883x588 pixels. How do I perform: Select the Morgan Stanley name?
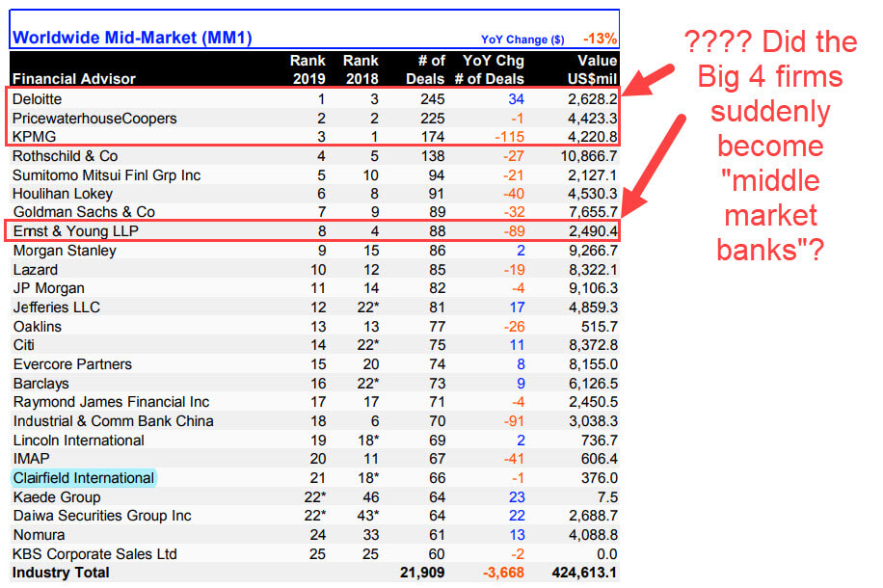point(65,251)
